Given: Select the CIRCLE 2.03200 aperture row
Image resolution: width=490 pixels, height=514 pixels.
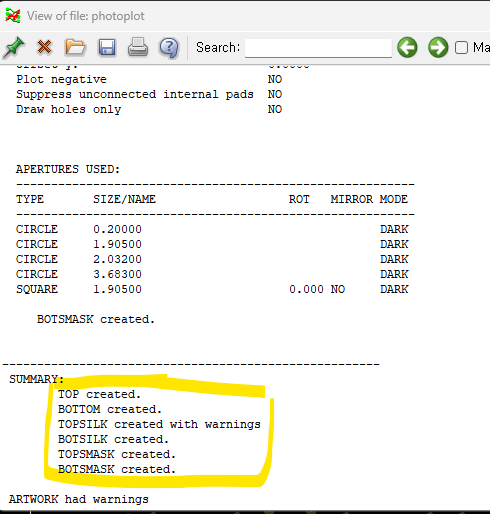Looking at the screenshot, I should click(x=212, y=259).
